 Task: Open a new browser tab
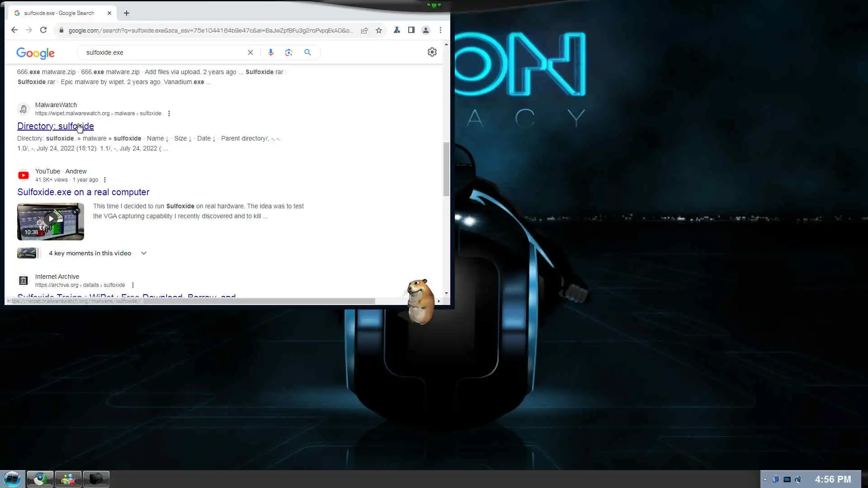tap(127, 13)
